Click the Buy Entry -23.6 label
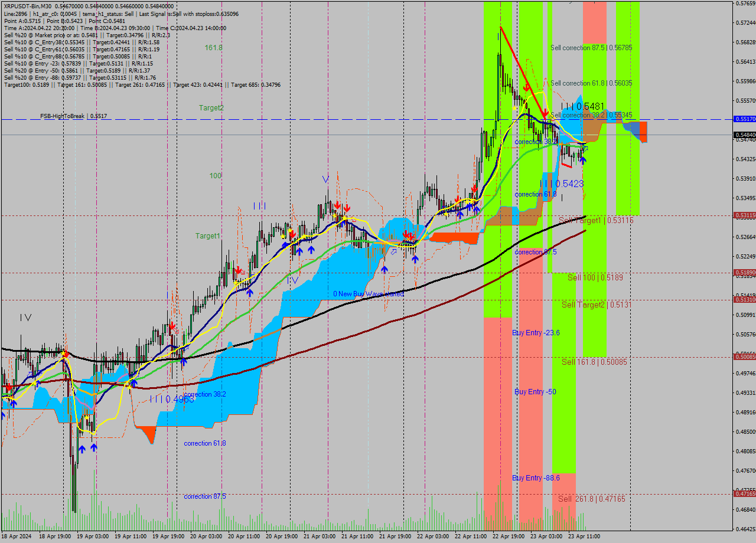This screenshot has width=756, height=543. pos(536,333)
